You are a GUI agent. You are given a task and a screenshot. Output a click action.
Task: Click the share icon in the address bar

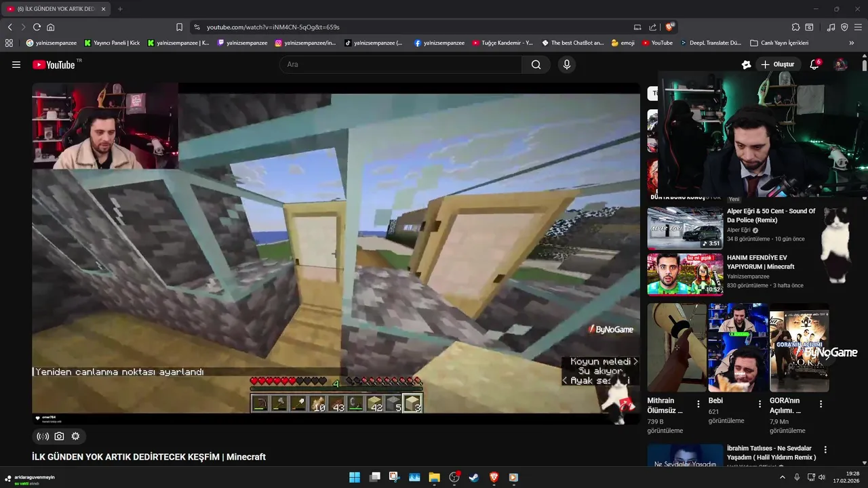(652, 27)
